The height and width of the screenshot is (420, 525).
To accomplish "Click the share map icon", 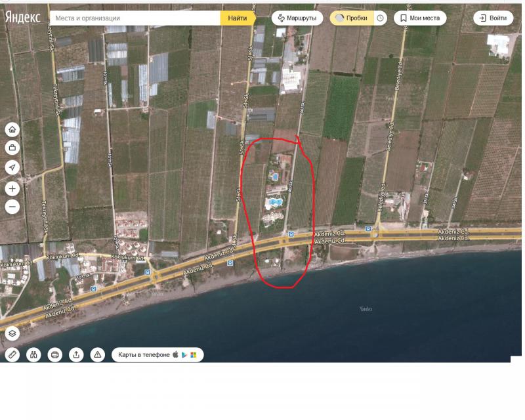I will (x=76, y=354).
